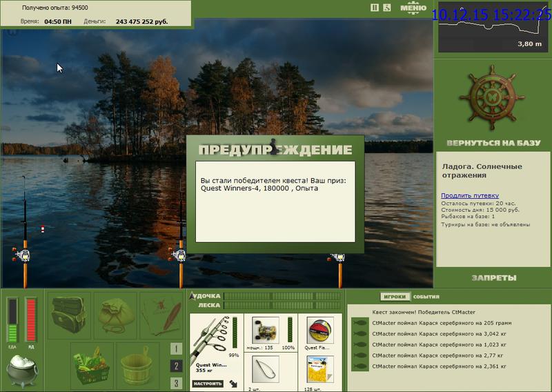Click the green ЕДА food level bar

coord(12,320)
